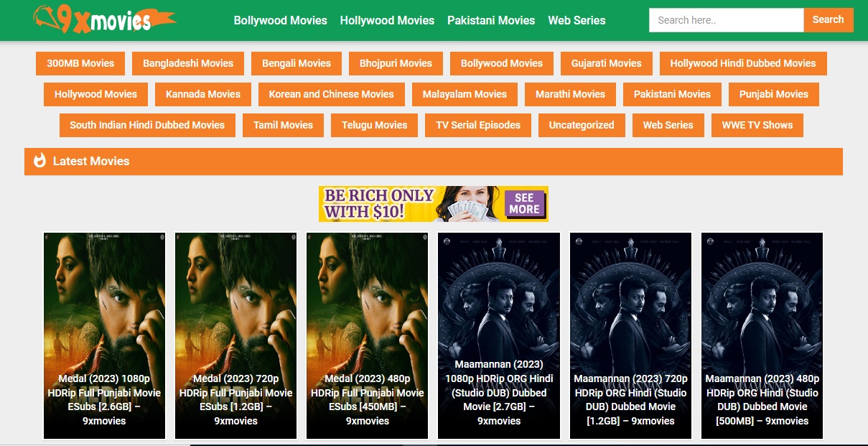This screenshot has width=868, height=446.
Task: Select the Kannada Movies category
Action: [x=203, y=94]
